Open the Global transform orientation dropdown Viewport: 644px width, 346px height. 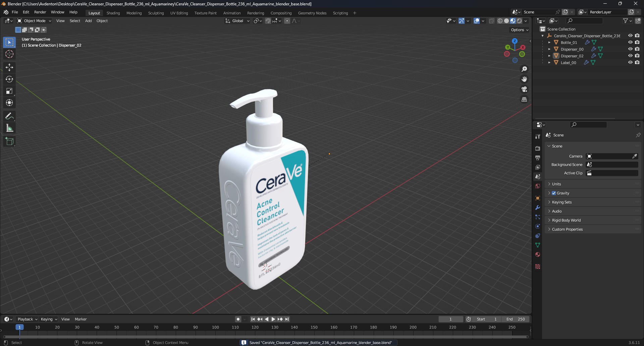tap(237, 21)
